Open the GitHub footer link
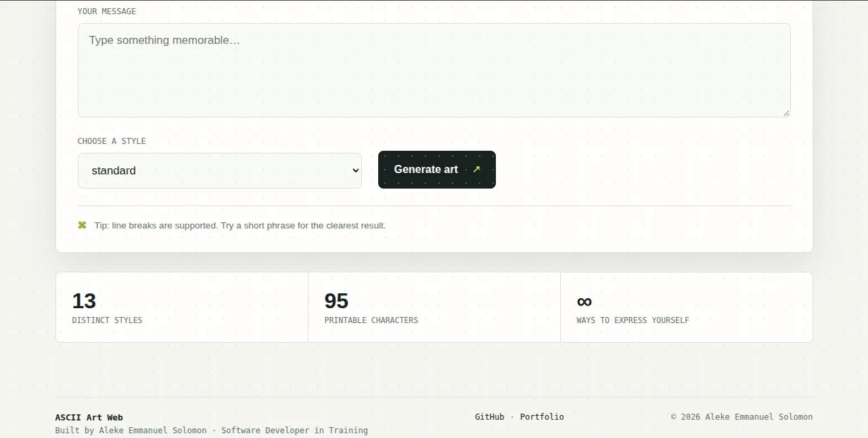The width and height of the screenshot is (868, 438). click(490, 417)
